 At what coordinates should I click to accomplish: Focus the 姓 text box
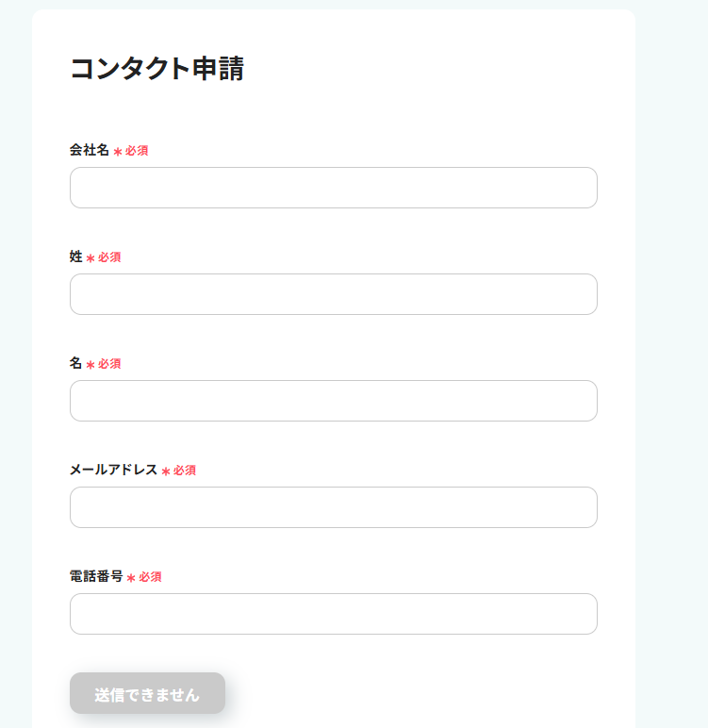(333, 294)
